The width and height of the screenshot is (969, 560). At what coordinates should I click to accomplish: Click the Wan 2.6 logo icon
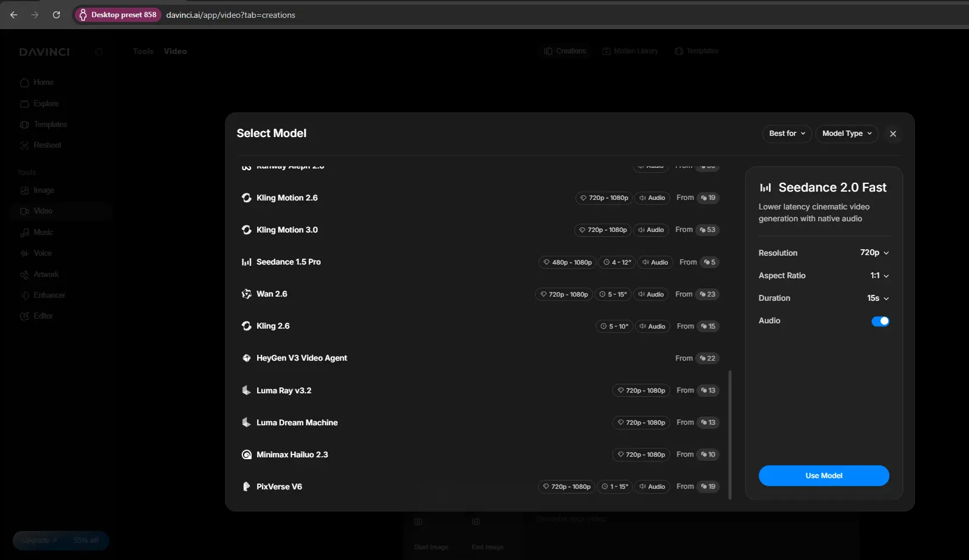click(246, 294)
